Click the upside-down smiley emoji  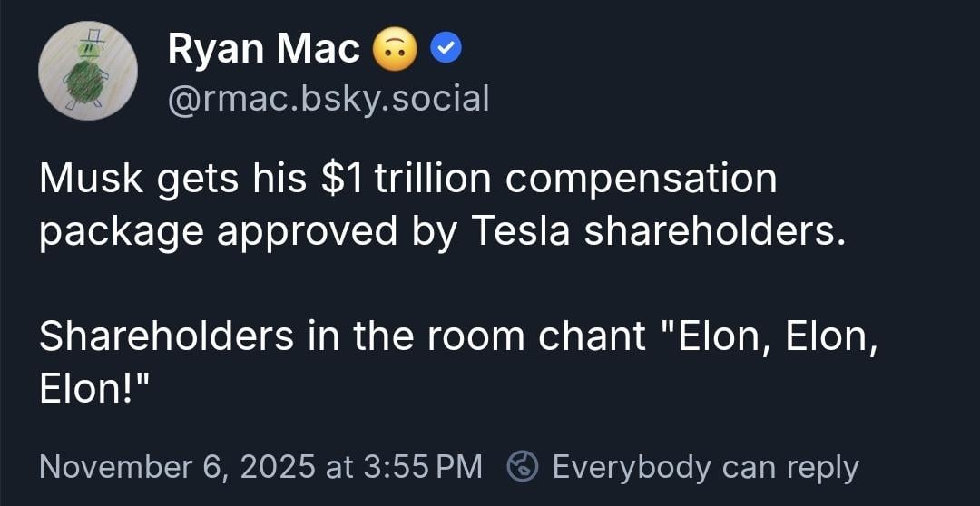tap(396, 51)
